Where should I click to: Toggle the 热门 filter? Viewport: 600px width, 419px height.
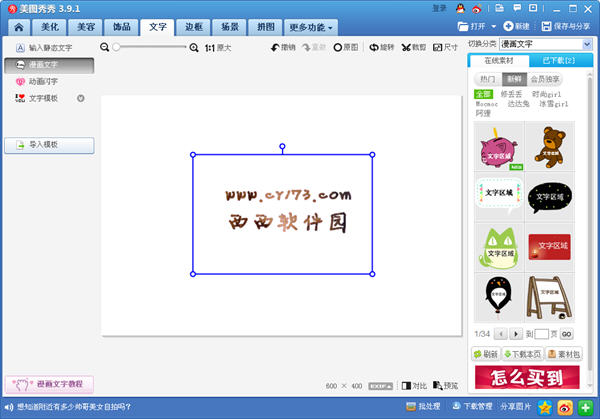pos(488,79)
